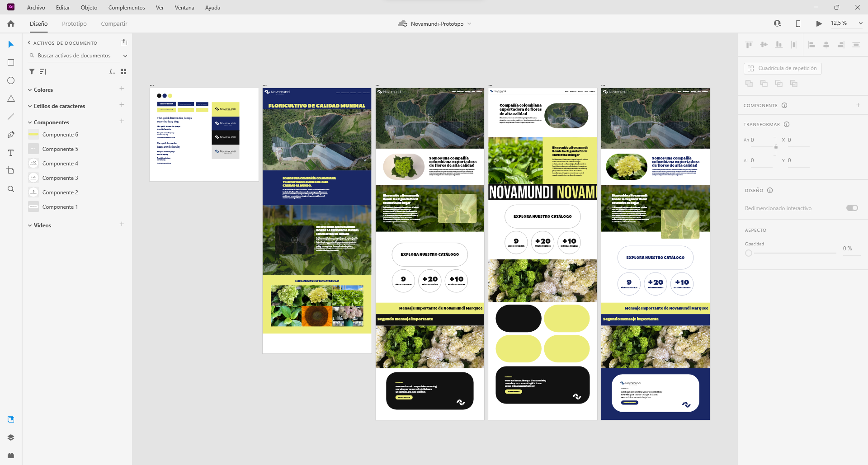Click align middle vertically icon
Screen dimensions: 868x465
coord(764,44)
